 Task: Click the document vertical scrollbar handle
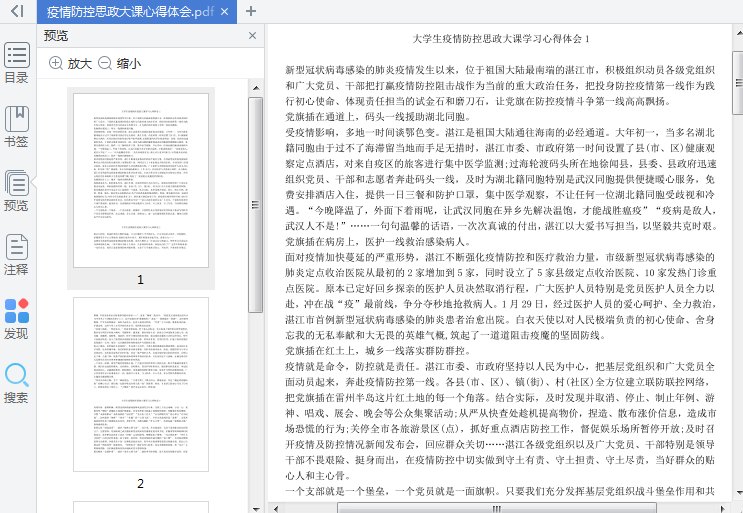pos(738,83)
